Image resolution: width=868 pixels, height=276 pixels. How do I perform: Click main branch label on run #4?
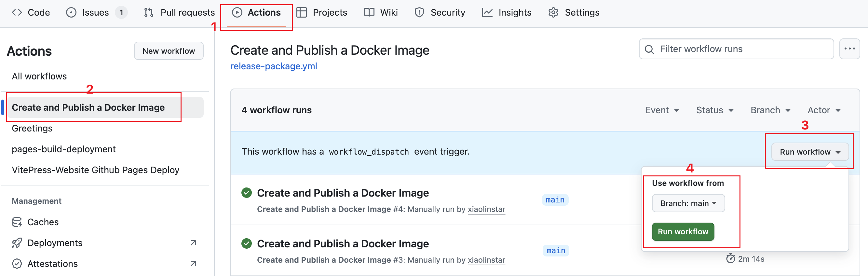(x=555, y=200)
